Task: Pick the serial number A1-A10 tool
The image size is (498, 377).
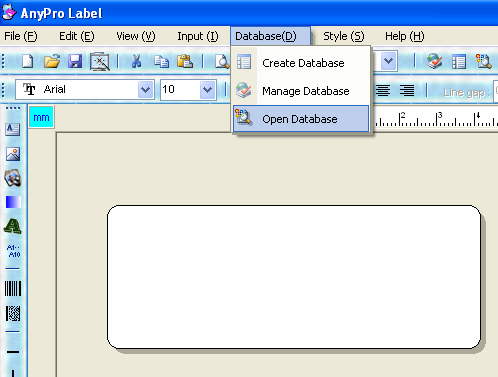Action: pyautogui.click(x=13, y=251)
